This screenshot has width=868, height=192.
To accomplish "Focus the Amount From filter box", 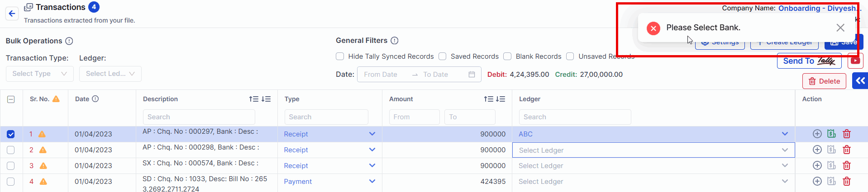I will point(414,117).
